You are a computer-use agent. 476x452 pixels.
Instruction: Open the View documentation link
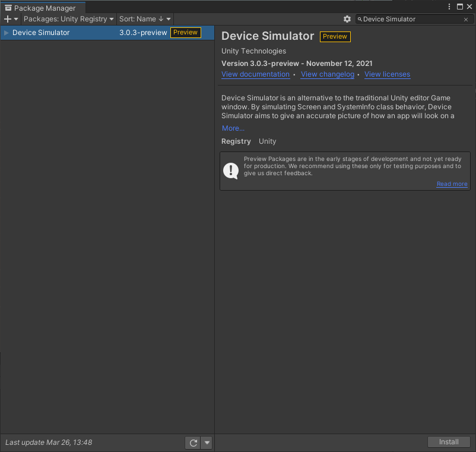tap(255, 74)
